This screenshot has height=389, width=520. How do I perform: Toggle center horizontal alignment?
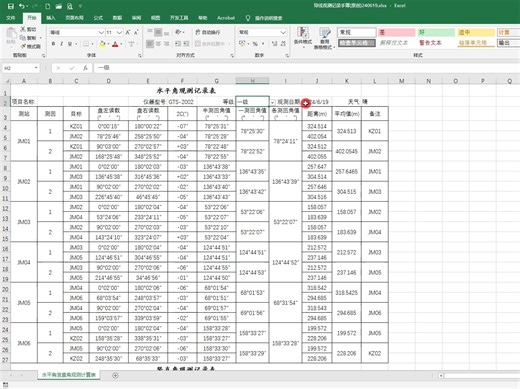coord(158,44)
